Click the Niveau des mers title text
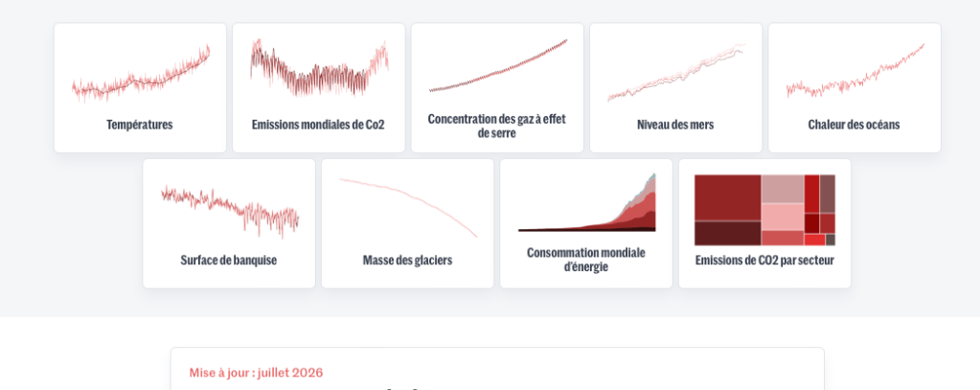980x390 pixels. pos(675,125)
